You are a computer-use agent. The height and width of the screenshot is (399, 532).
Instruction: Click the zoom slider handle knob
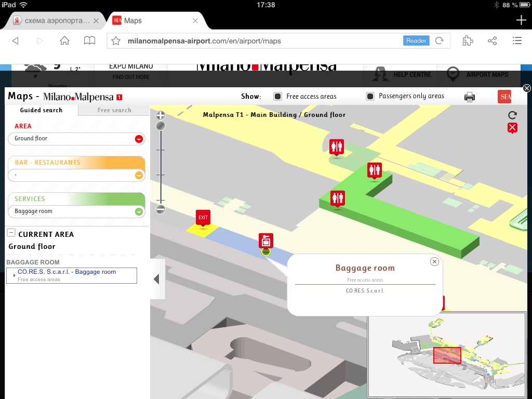click(x=161, y=126)
